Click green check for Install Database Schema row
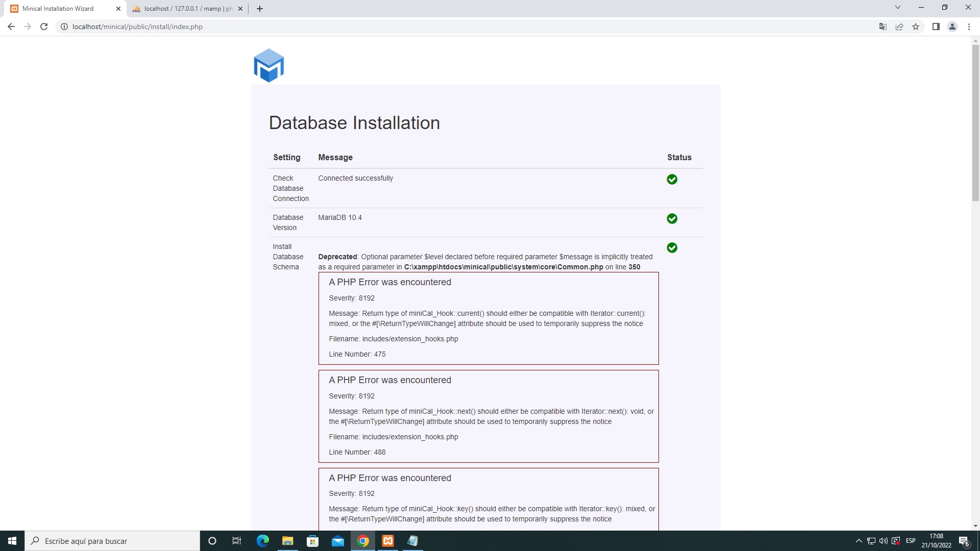The image size is (980, 551). click(x=672, y=247)
